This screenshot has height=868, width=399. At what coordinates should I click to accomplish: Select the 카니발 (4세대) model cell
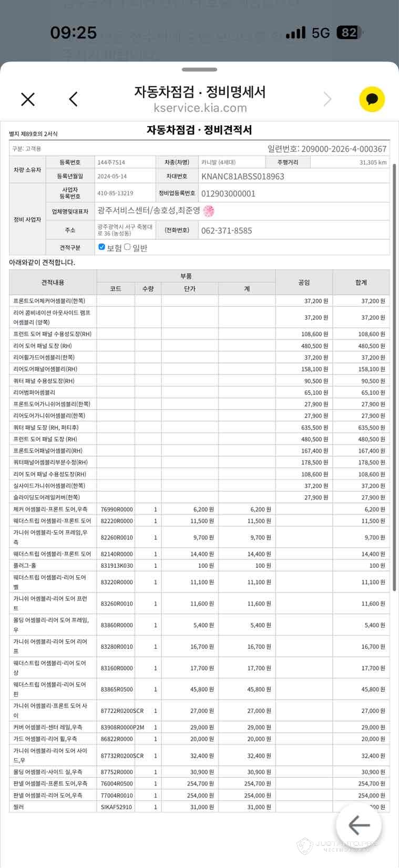(x=231, y=162)
